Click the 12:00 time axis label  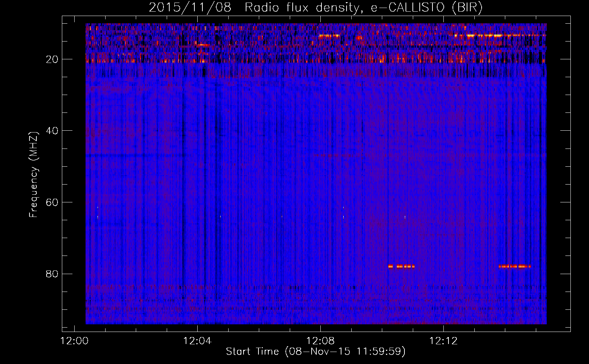point(75,341)
